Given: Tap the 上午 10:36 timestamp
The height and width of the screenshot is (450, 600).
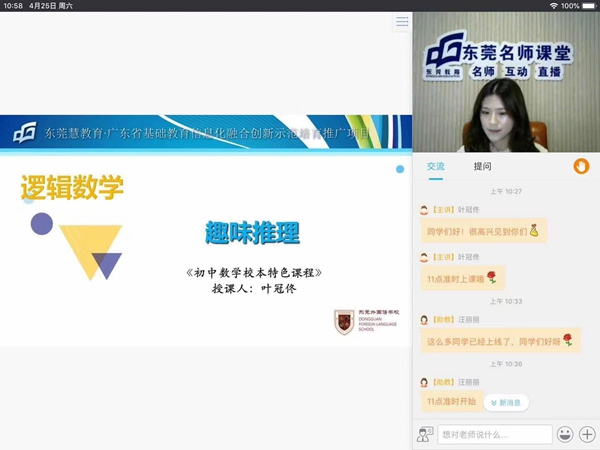Looking at the screenshot, I should (506, 364).
